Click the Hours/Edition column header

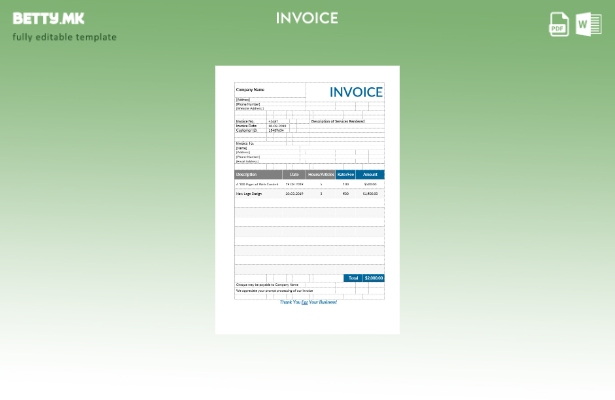[x=321, y=174]
